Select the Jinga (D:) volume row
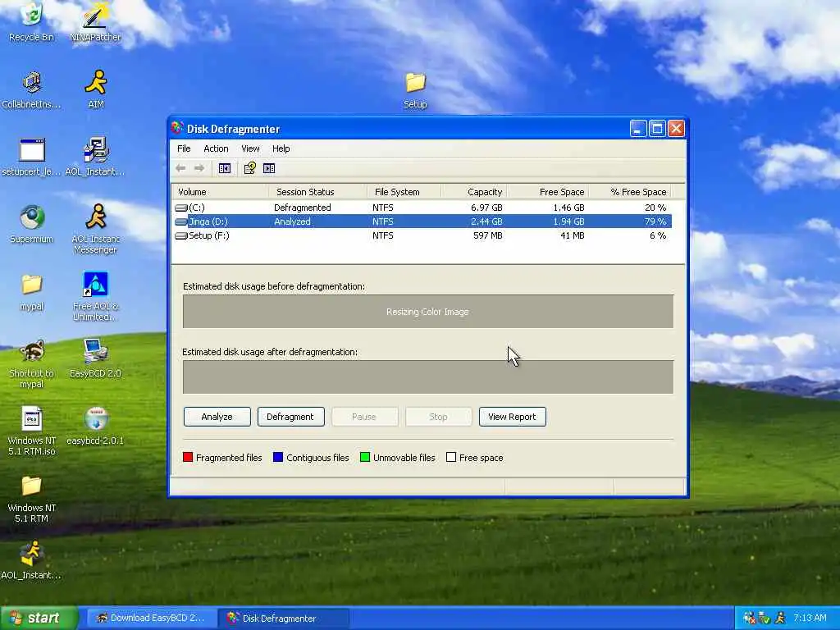 point(422,221)
